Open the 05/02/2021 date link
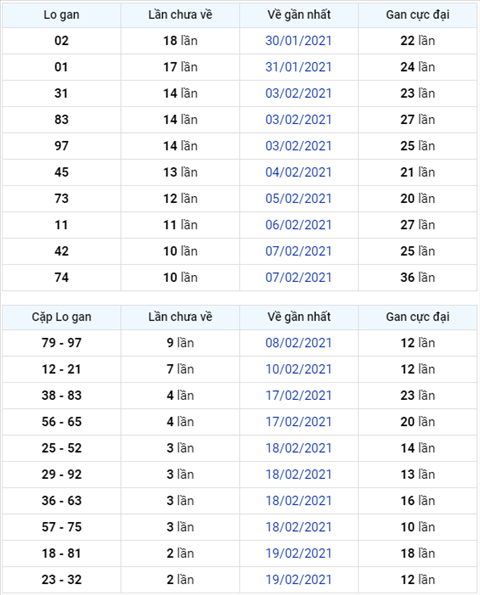The height and width of the screenshot is (595, 480). coord(298,198)
